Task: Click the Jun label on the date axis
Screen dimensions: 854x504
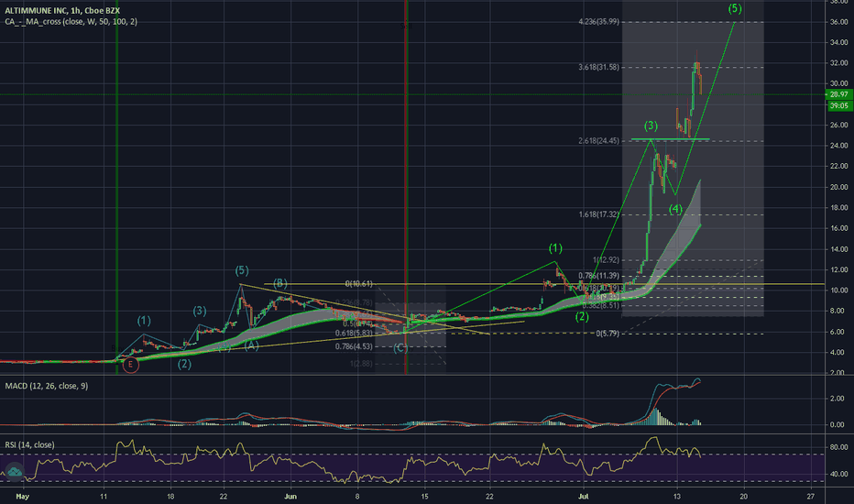Action: click(290, 497)
